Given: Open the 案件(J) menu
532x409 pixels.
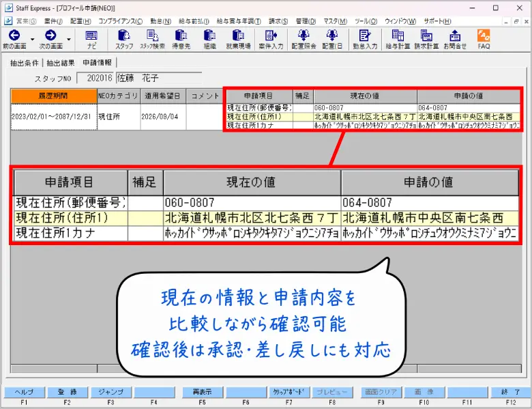Looking at the screenshot, I should pyautogui.click(x=53, y=21).
